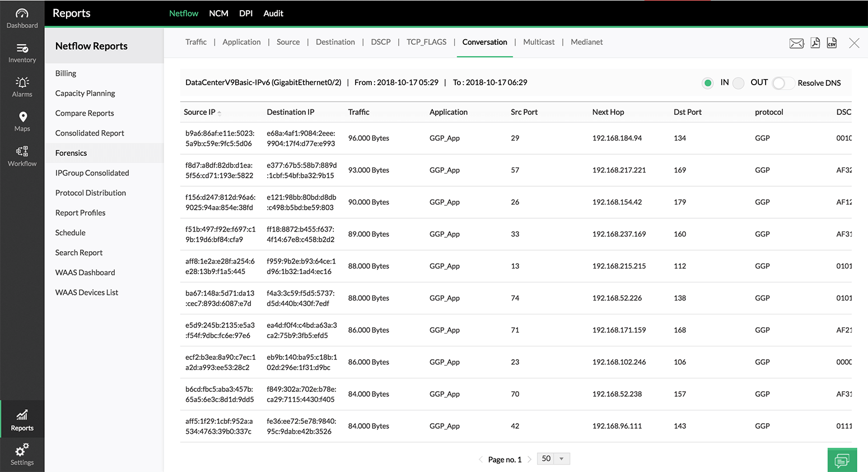The width and height of the screenshot is (868, 472).
Task: Toggle the Resolve DNS switch
Action: [x=783, y=83]
